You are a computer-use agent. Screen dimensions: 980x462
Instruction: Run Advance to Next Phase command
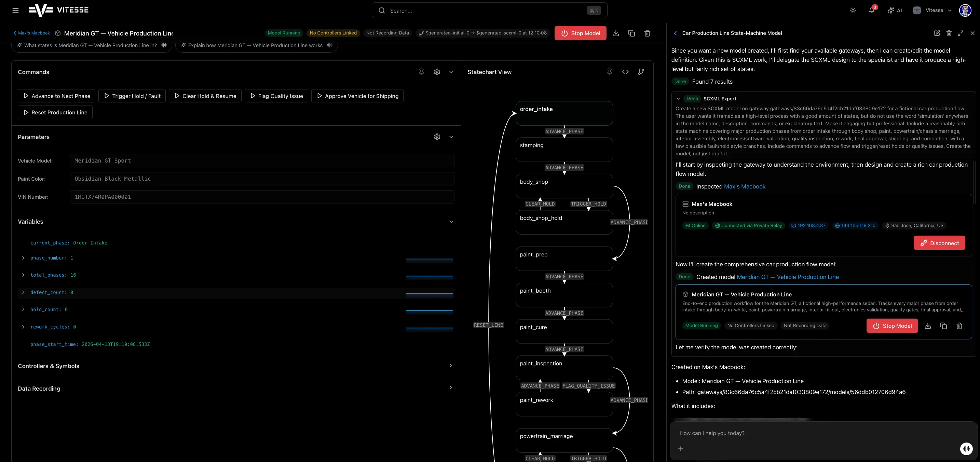[x=57, y=96]
